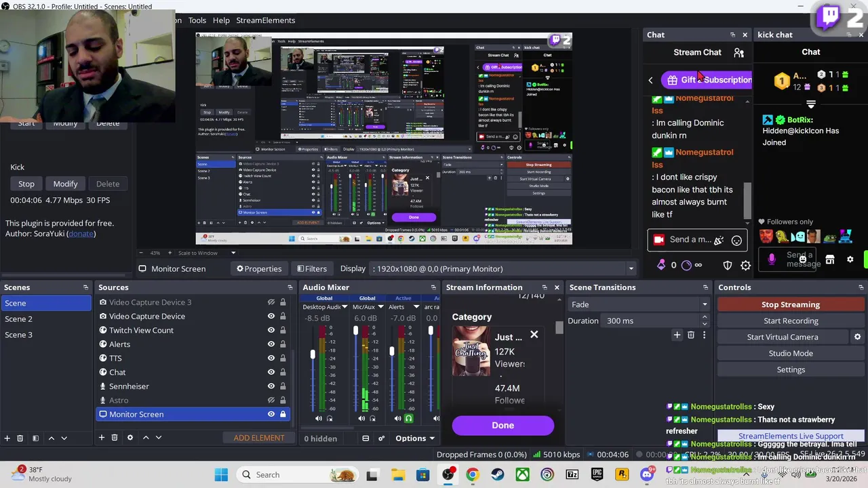
Task: Open source properties gear in the Sources toolbar
Action: coord(130,438)
